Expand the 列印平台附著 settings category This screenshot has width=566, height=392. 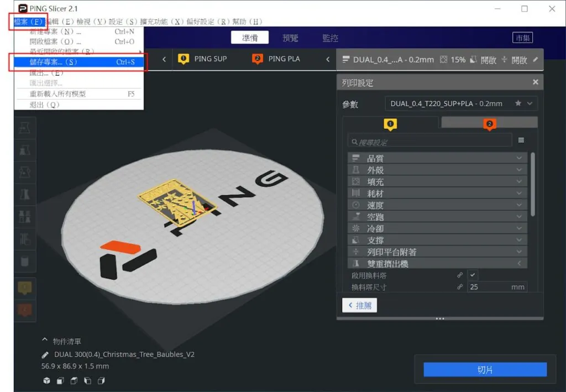click(x=437, y=252)
